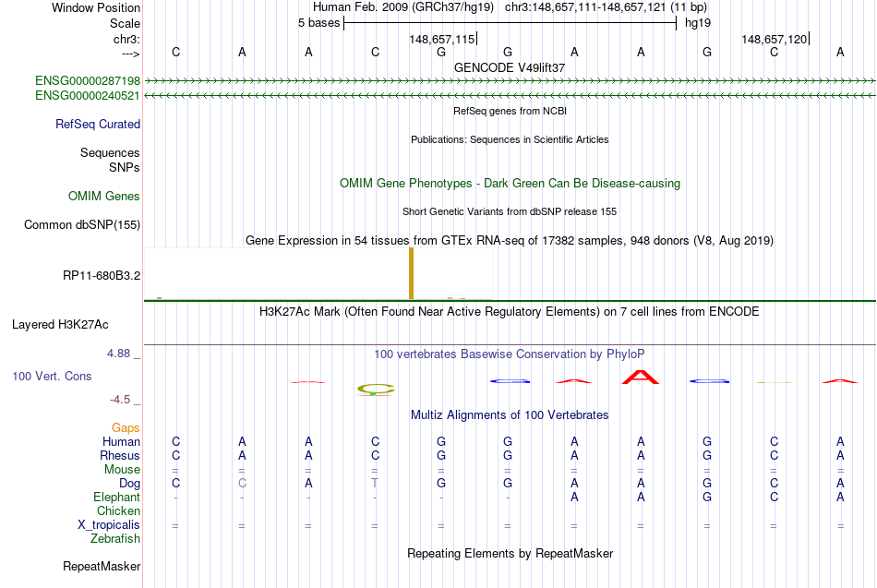
Task: Click the ---> strand direction arrow
Action: point(130,54)
